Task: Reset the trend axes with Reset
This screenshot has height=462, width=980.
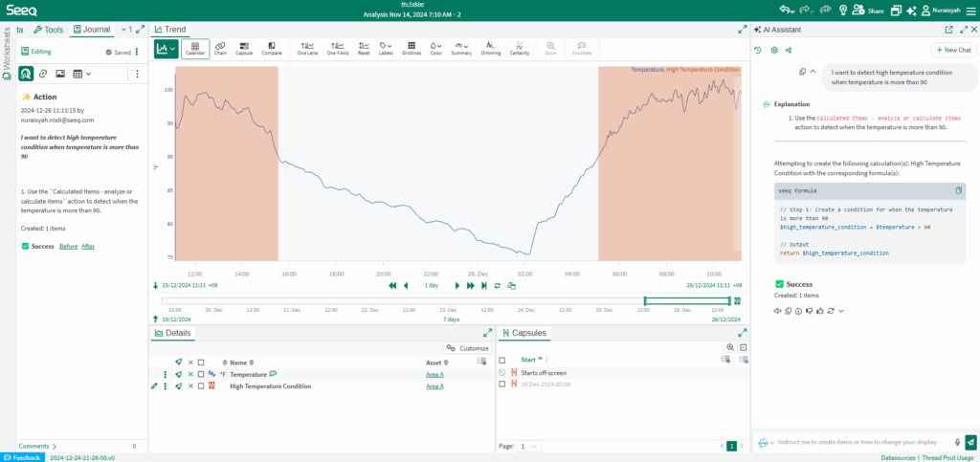Action: pyautogui.click(x=364, y=49)
